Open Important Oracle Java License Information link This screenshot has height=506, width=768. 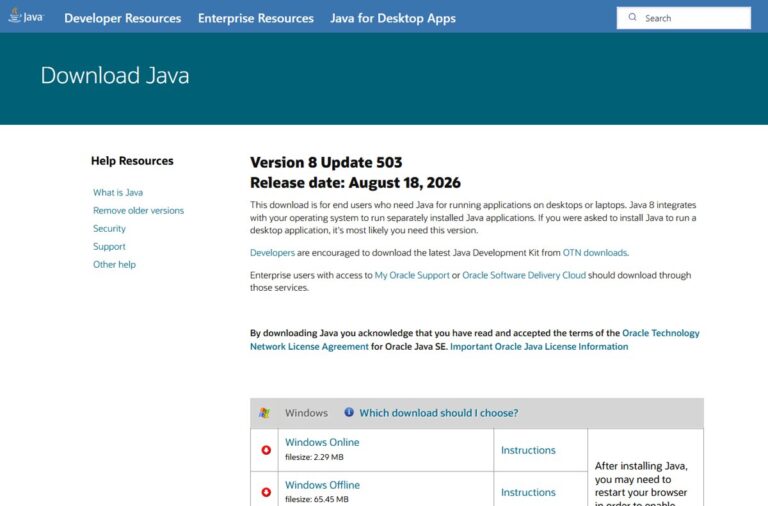[x=539, y=347]
